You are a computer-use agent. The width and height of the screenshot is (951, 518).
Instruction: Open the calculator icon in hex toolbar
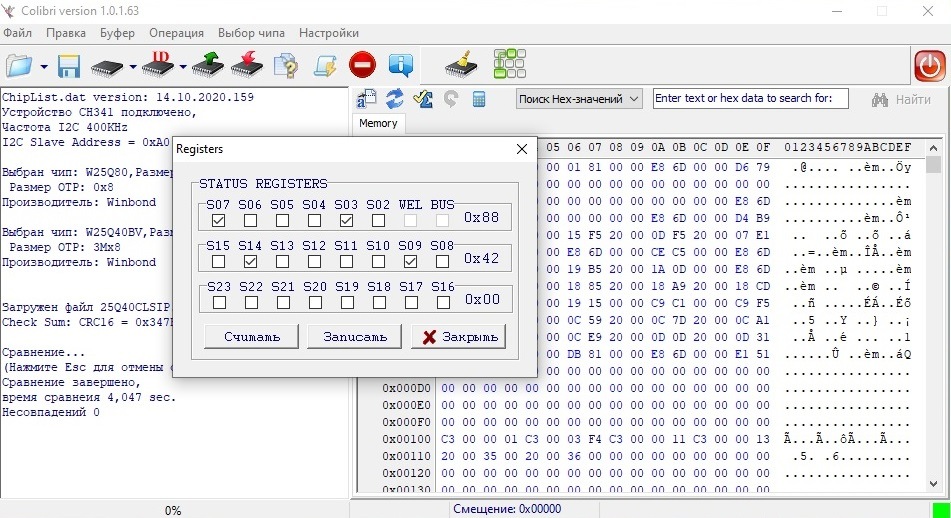pyautogui.click(x=479, y=99)
